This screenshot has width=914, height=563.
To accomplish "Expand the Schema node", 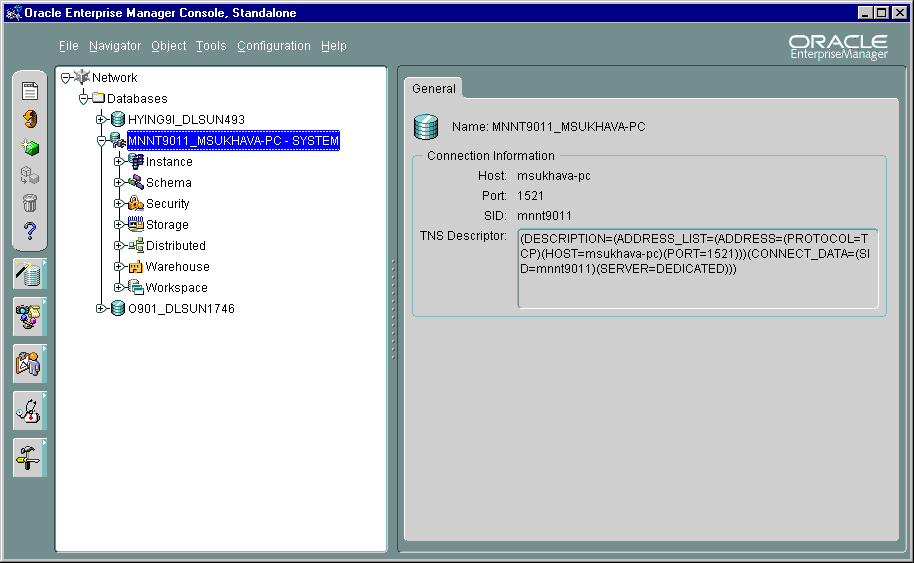I will point(118,182).
